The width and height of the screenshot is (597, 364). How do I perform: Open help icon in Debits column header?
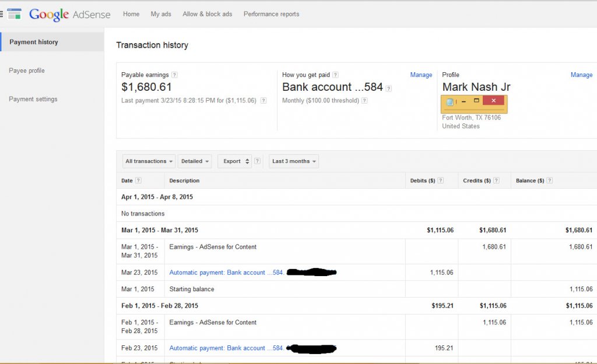(x=441, y=181)
